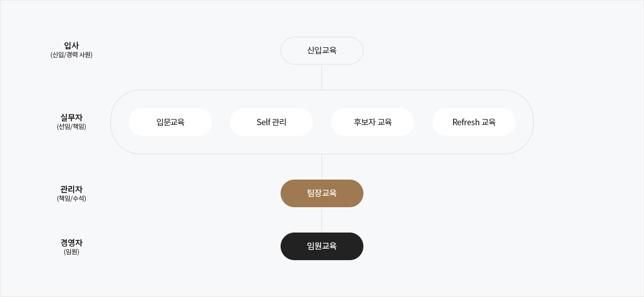Choose the 후보자 교육 pill
Viewport: 644px width, 297px height.
[373, 122]
